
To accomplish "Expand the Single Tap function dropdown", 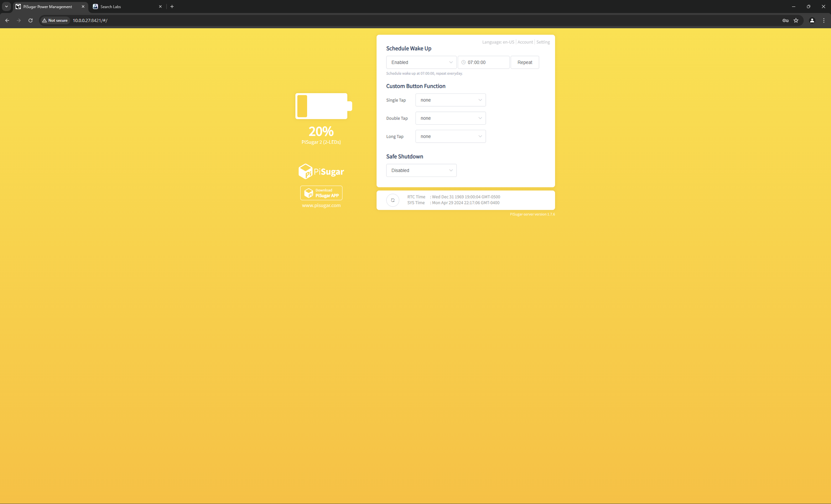I will click(x=450, y=100).
